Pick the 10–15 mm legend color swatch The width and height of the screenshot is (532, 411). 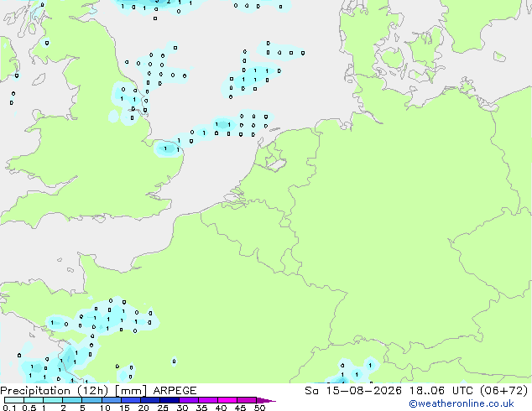[112, 400]
